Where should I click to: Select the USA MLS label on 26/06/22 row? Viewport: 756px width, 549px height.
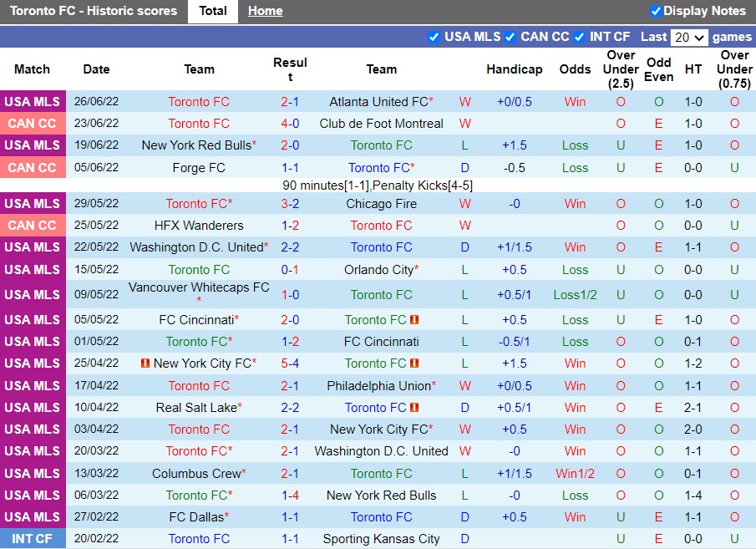pos(33,102)
